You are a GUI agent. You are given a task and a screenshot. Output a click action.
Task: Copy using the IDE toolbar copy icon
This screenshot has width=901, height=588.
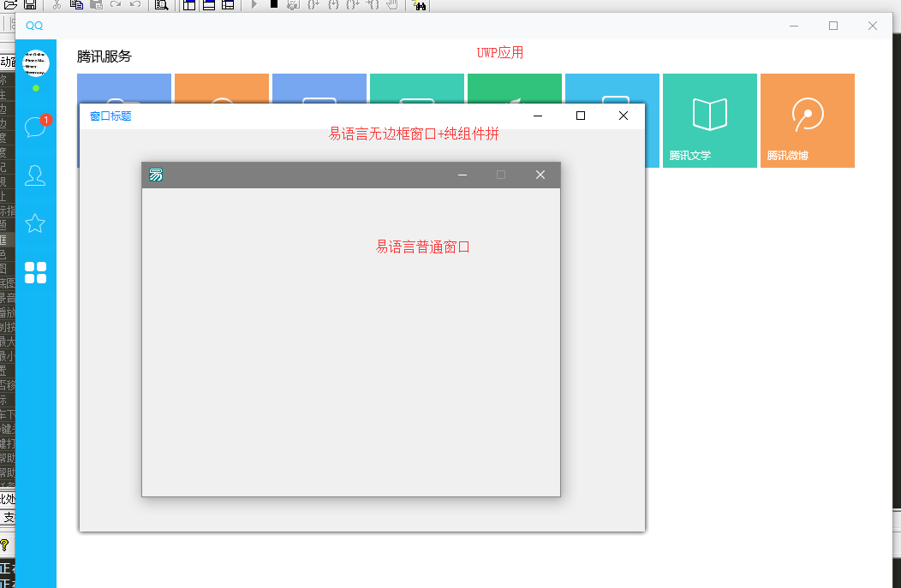(x=76, y=4)
